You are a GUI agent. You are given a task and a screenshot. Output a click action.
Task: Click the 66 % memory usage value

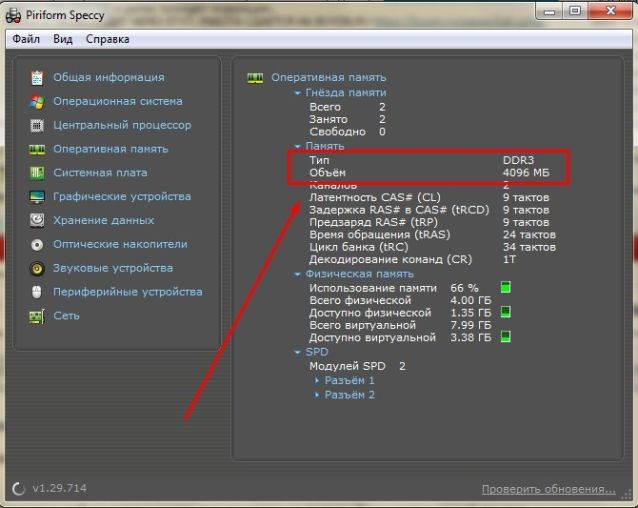click(x=464, y=288)
